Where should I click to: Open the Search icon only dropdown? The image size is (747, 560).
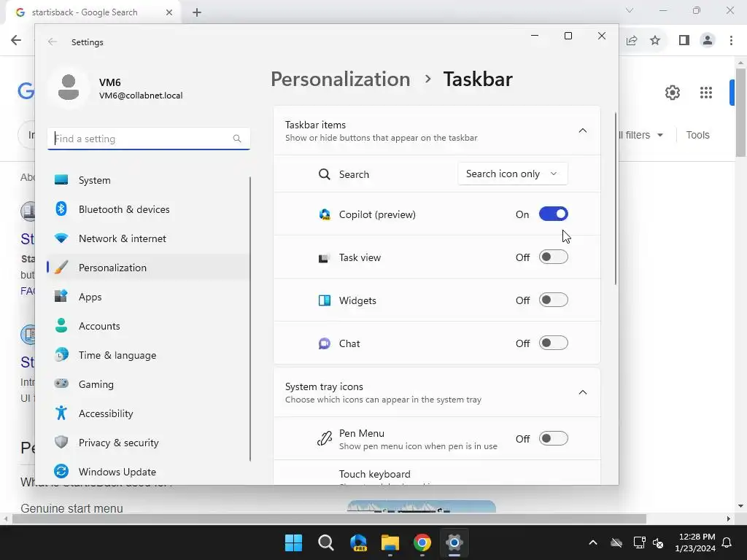(513, 174)
